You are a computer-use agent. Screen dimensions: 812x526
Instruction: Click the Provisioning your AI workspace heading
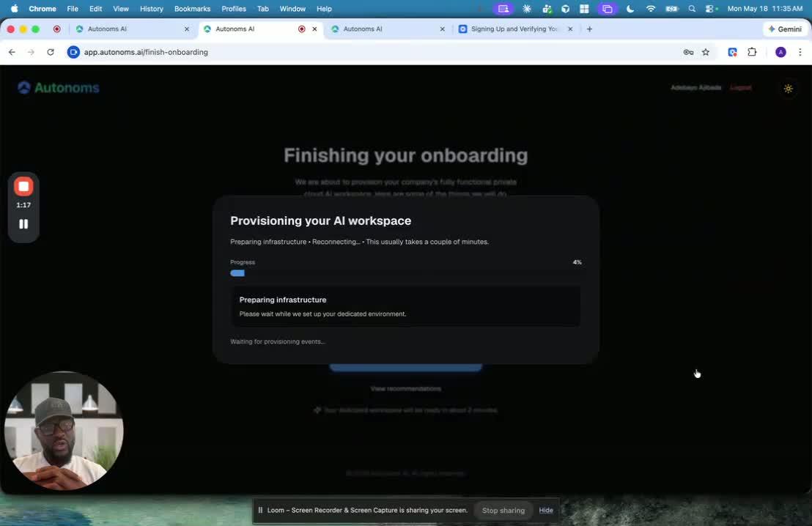320,221
